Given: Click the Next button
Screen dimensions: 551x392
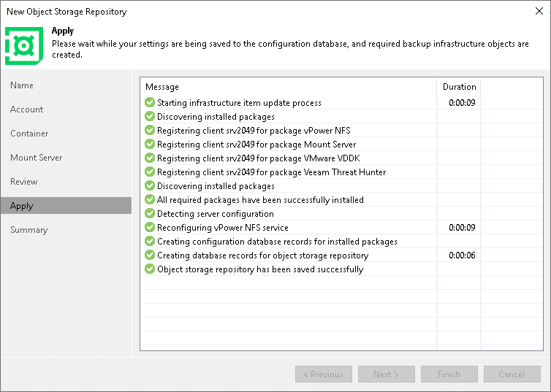Looking at the screenshot, I should (x=387, y=374).
